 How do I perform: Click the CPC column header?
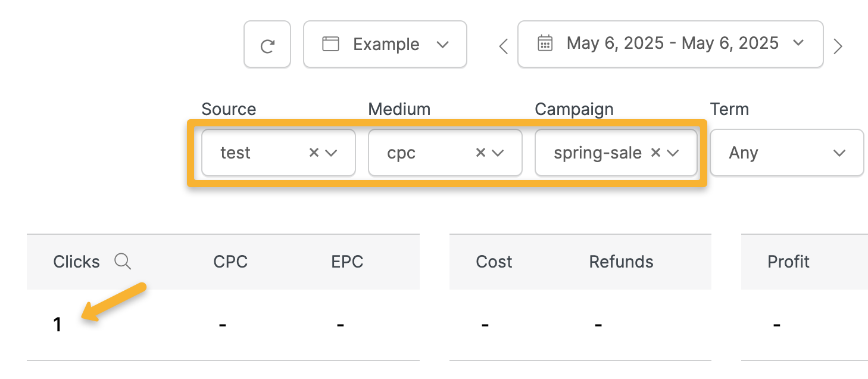(x=230, y=262)
